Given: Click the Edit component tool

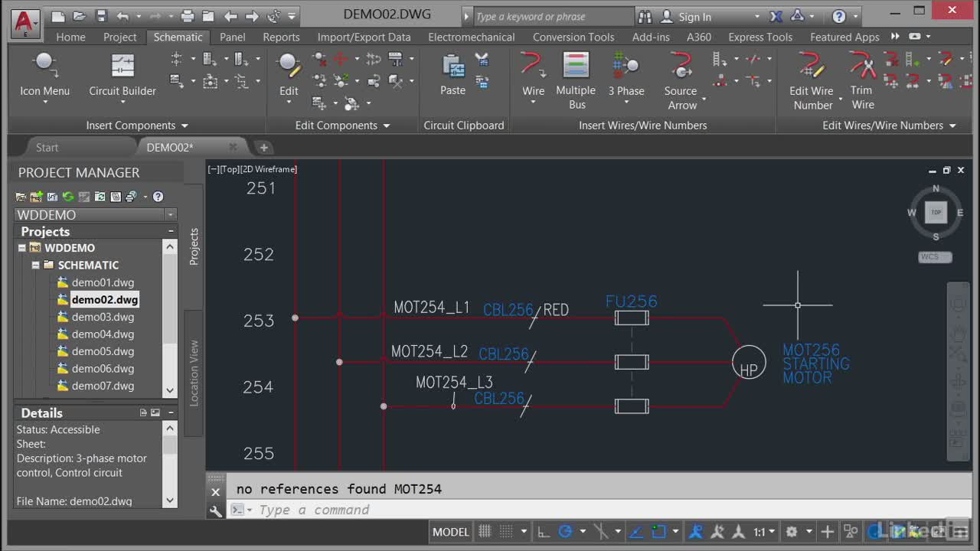Looking at the screenshot, I should pyautogui.click(x=289, y=77).
